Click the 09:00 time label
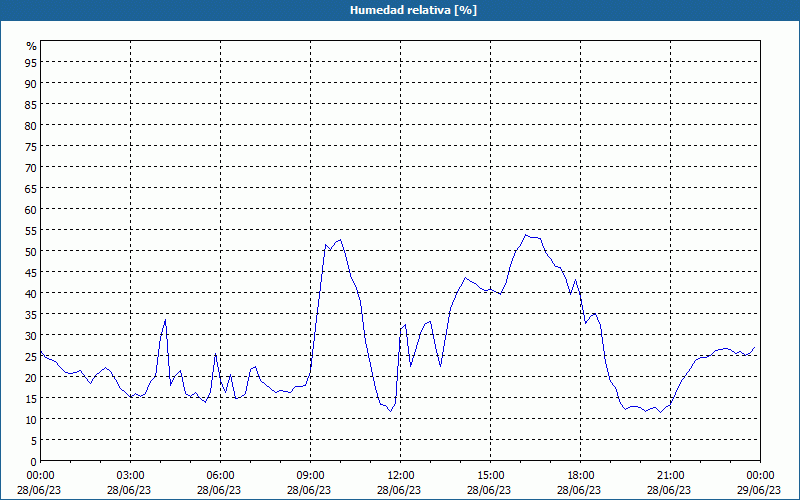Screen dimensions: 800x500 tap(311, 475)
